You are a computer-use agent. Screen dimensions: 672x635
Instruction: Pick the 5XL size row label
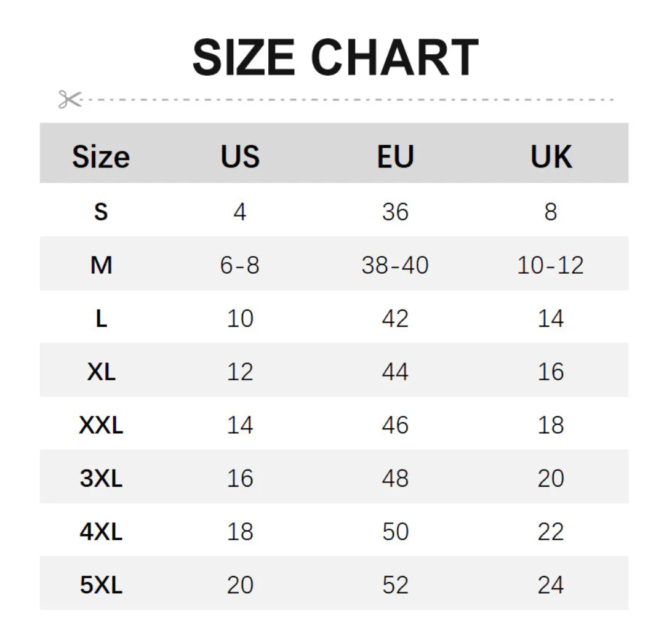pos(101,585)
